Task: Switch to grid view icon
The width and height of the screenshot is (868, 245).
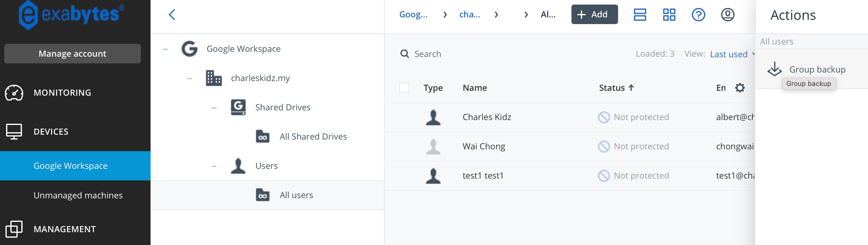Action: pyautogui.click(x=669, y=15)
